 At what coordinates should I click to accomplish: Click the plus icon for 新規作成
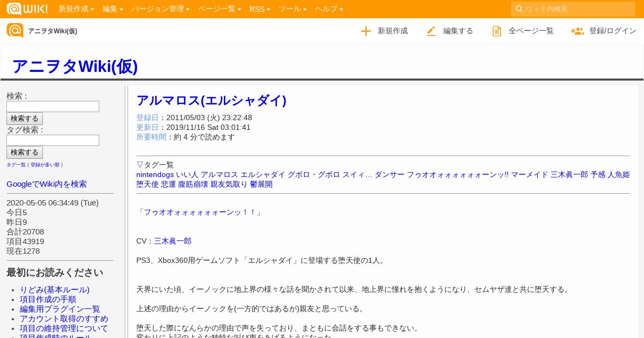(366, 31)
